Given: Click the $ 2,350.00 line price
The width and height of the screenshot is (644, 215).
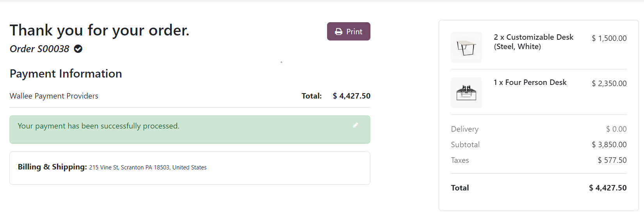Looking at the screenshot, I should tap(609, 83).
